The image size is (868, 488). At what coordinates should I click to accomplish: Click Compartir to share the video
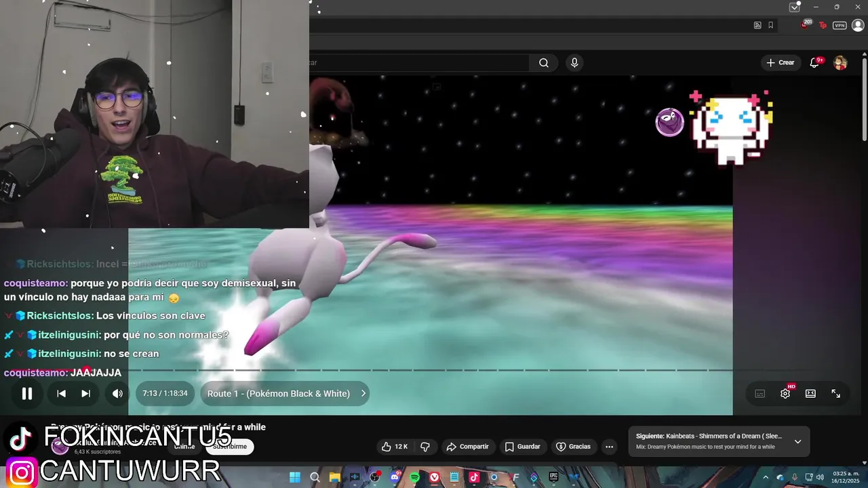[467, 447]
